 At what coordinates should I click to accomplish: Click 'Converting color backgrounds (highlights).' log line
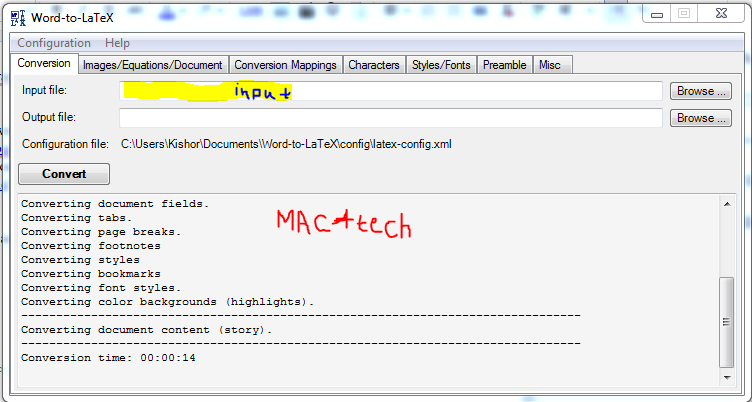(168, 302)
